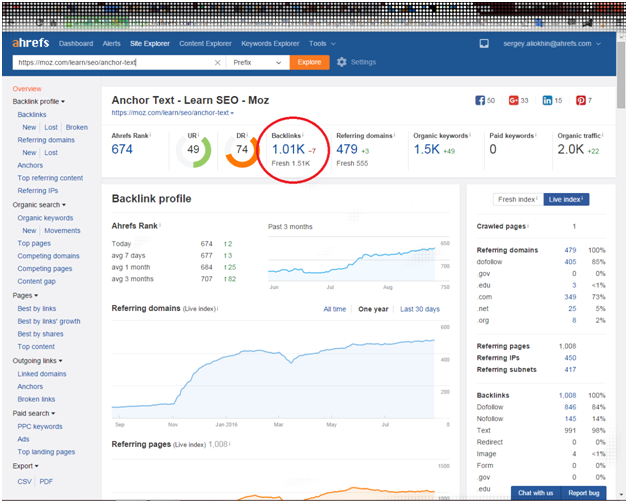Open Top referring content link

(50, 178)
